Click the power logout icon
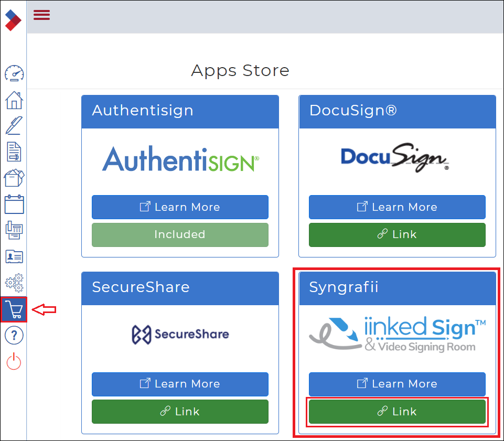This screenshot has height=441, width=504. tap(14, 362)
